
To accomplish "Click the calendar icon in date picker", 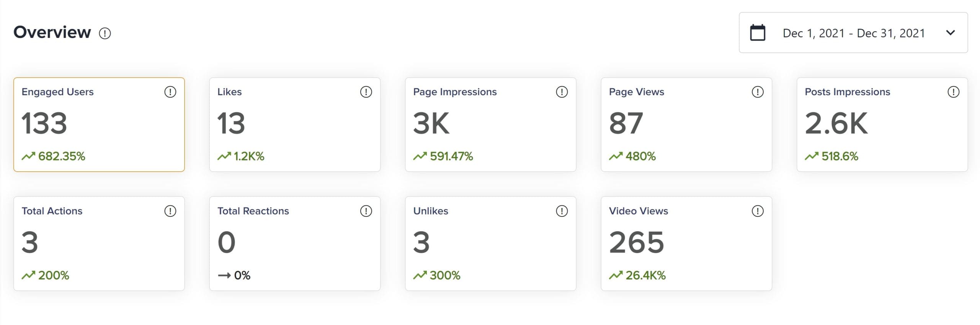I will (x=758, y=33).
